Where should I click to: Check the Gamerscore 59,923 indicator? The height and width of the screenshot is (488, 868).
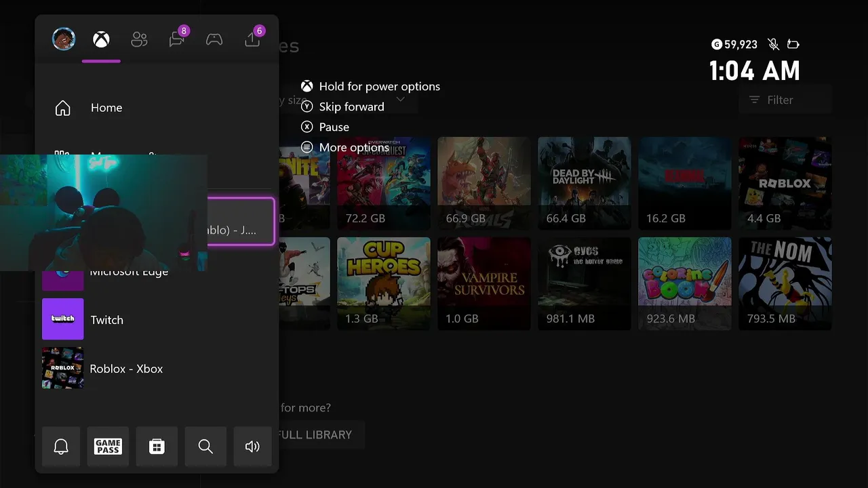pos(734,44)
